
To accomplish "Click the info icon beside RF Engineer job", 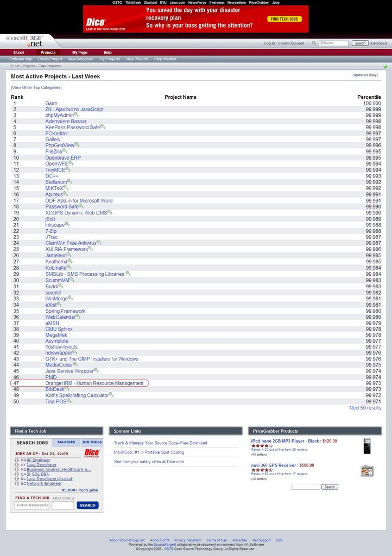I will 17,460.
